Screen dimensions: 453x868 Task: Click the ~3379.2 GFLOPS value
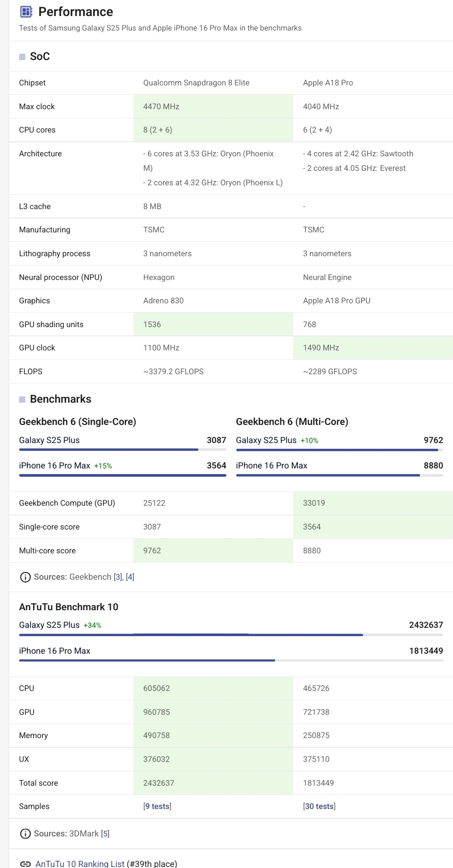tap(173, 372)
